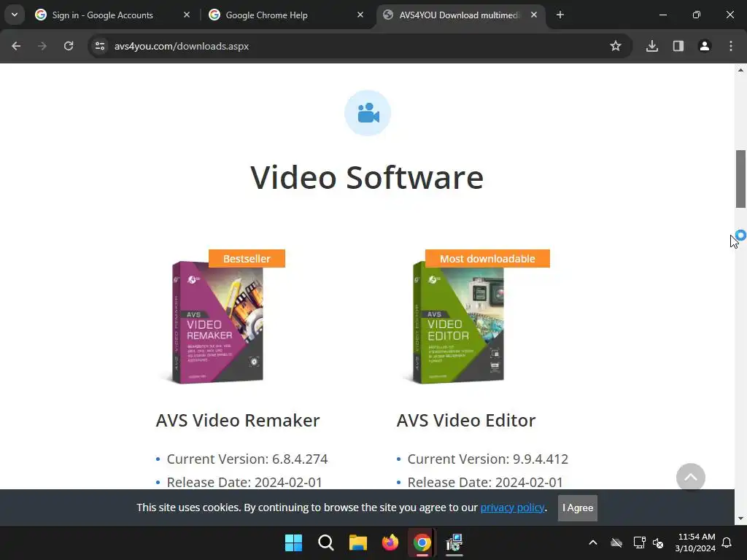
Task: Reload the current page
Action: point(69,46)
